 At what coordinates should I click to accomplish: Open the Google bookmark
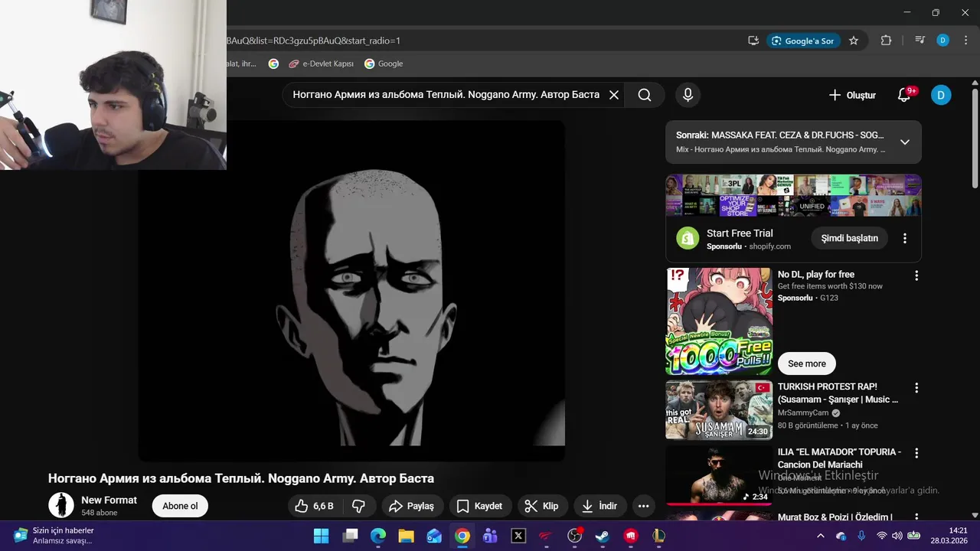[384, 64]
